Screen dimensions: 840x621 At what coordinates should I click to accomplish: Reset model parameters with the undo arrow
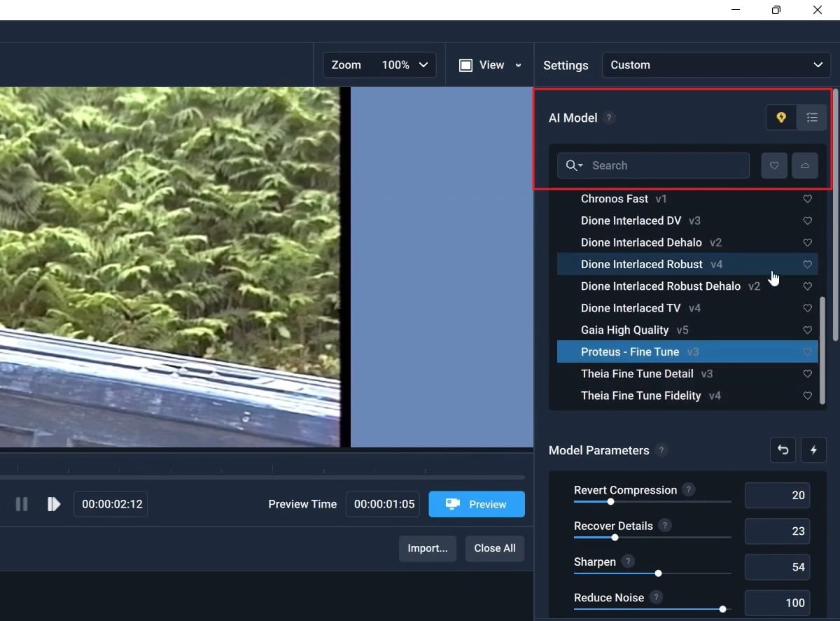(783, 450)
